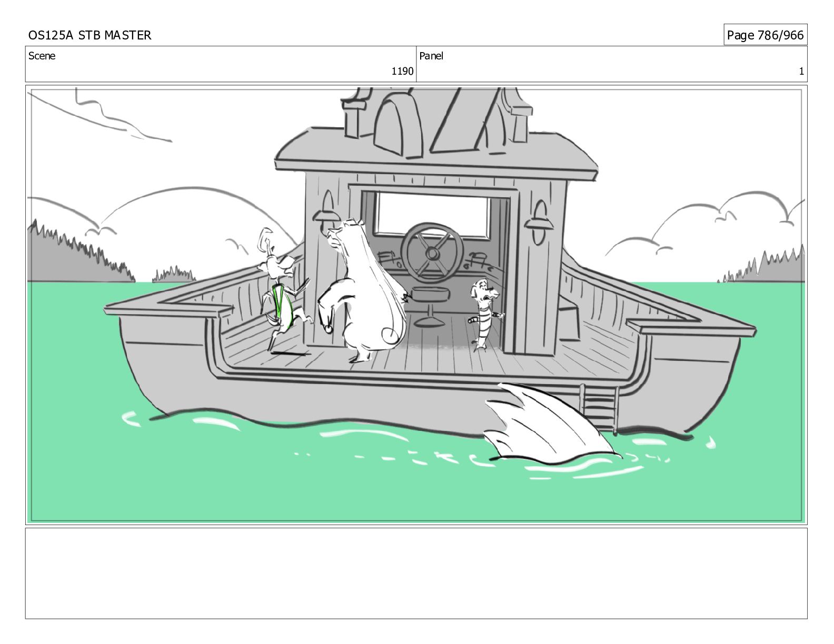This screenshot has height=644, width=834.
Task: Click the 'Scene' label
Action: pos(42,56)
